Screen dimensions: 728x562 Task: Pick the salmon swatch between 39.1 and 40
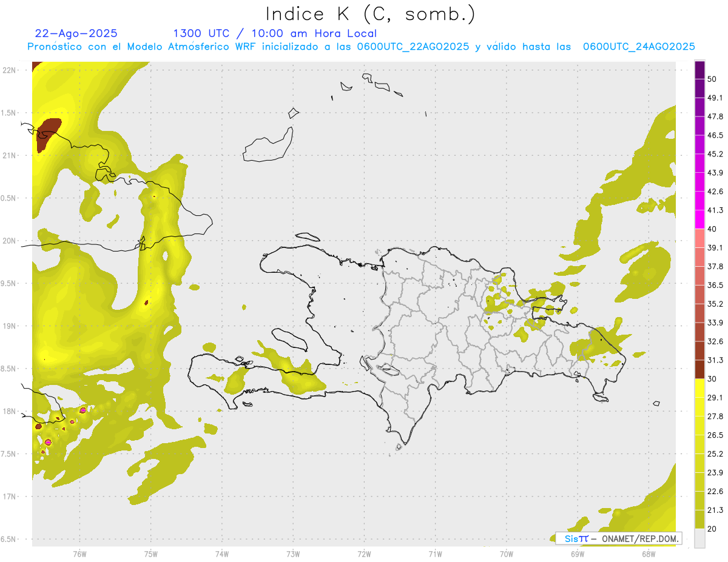[699, 238]
